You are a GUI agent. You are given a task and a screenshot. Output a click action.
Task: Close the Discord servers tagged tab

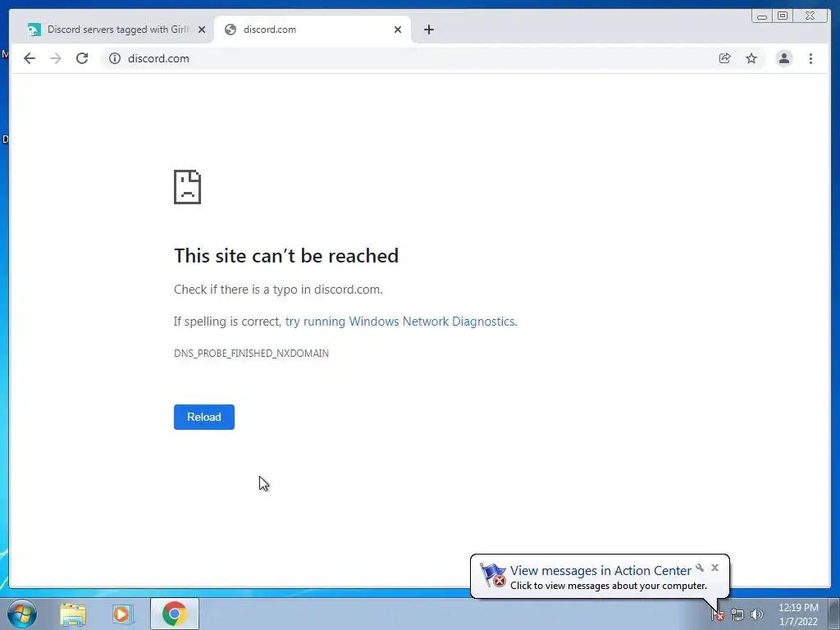(202, 30)
